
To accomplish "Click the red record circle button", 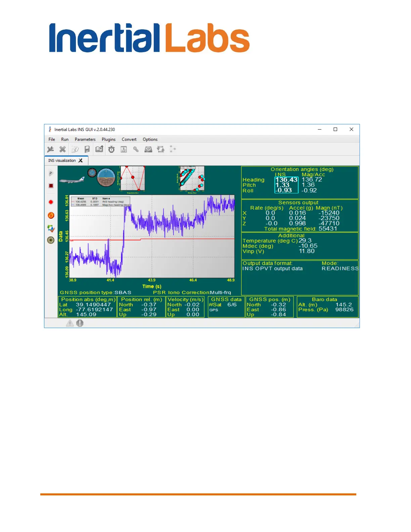I will (51, 202).
